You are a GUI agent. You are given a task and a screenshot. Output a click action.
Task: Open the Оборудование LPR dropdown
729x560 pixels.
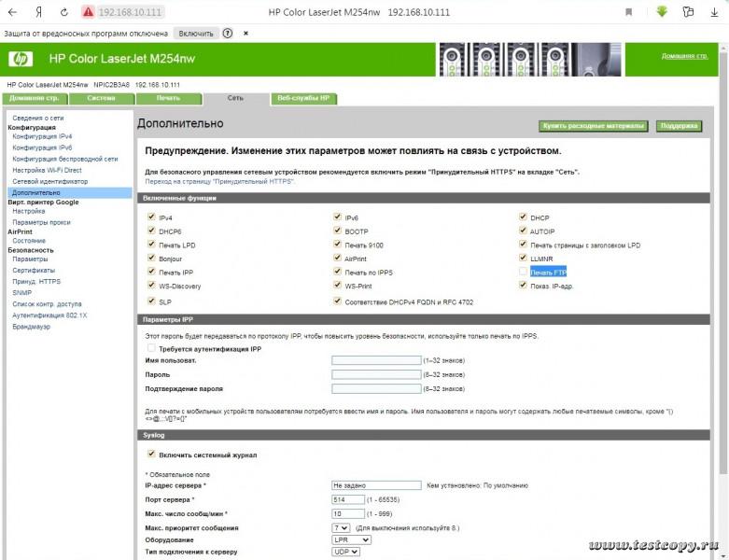(x=352, y=540)
